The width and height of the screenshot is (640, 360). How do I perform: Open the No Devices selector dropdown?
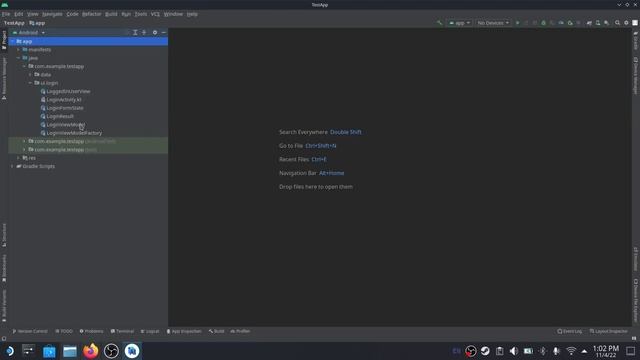pyautogui.click(x=493, y=23)
